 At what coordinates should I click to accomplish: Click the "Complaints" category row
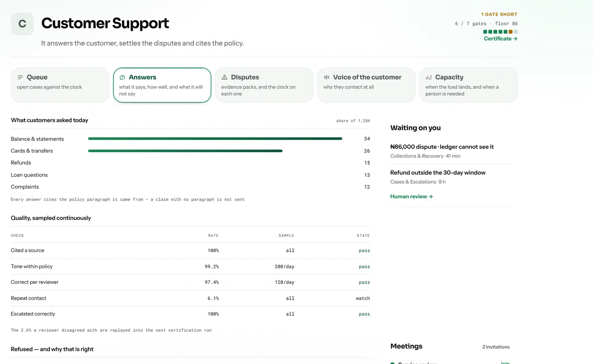(190, 187)
